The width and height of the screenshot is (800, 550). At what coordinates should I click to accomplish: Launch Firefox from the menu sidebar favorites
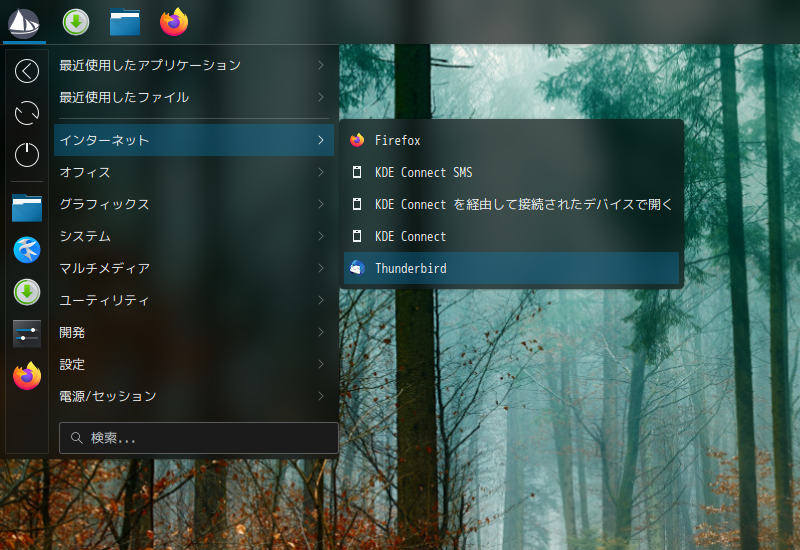click(27, 376)
